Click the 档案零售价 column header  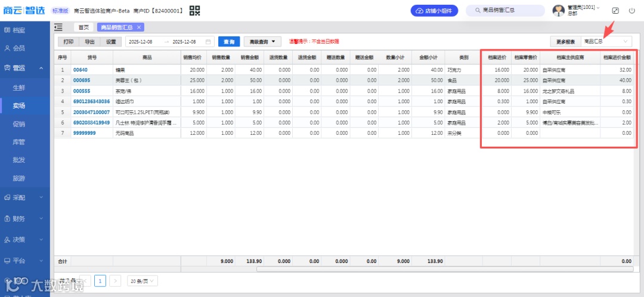click(x=525, y=57)
